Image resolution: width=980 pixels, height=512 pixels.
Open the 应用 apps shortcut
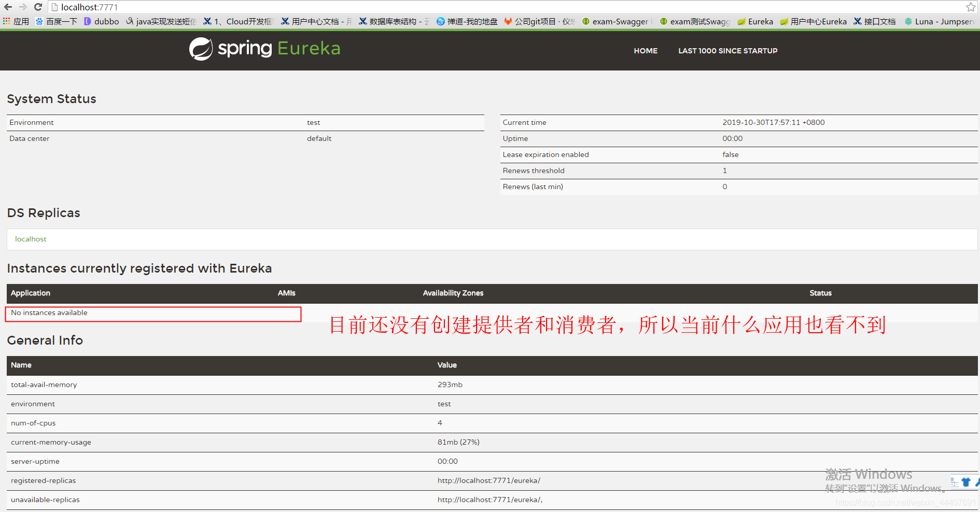tap(16, 21)
